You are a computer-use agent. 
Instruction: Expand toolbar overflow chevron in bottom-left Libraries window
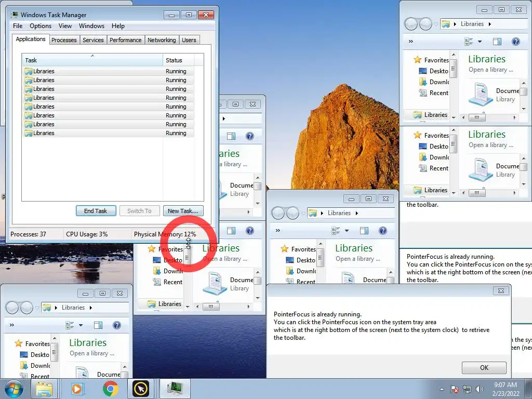pyautogui.click(x=12, y=325)
